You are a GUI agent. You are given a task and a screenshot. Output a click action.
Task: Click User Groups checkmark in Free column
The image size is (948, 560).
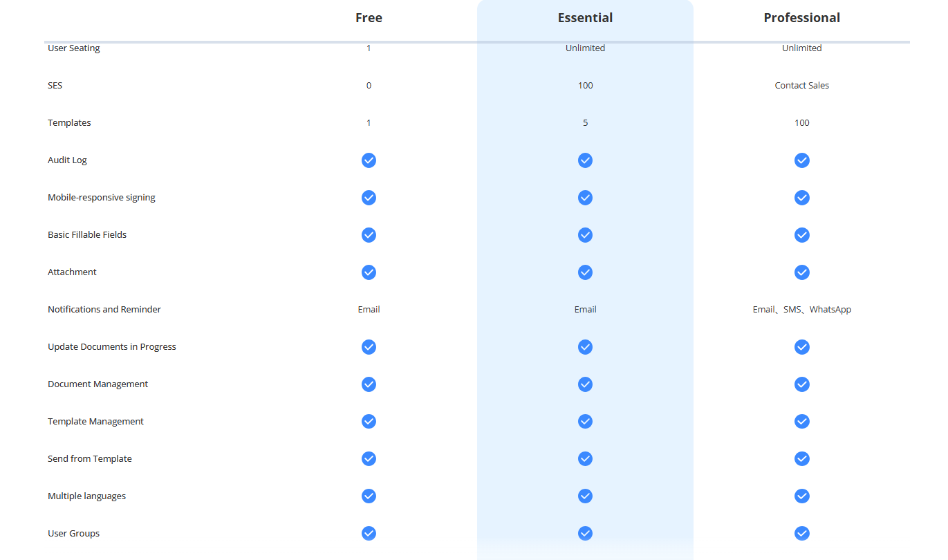[369, 534]
